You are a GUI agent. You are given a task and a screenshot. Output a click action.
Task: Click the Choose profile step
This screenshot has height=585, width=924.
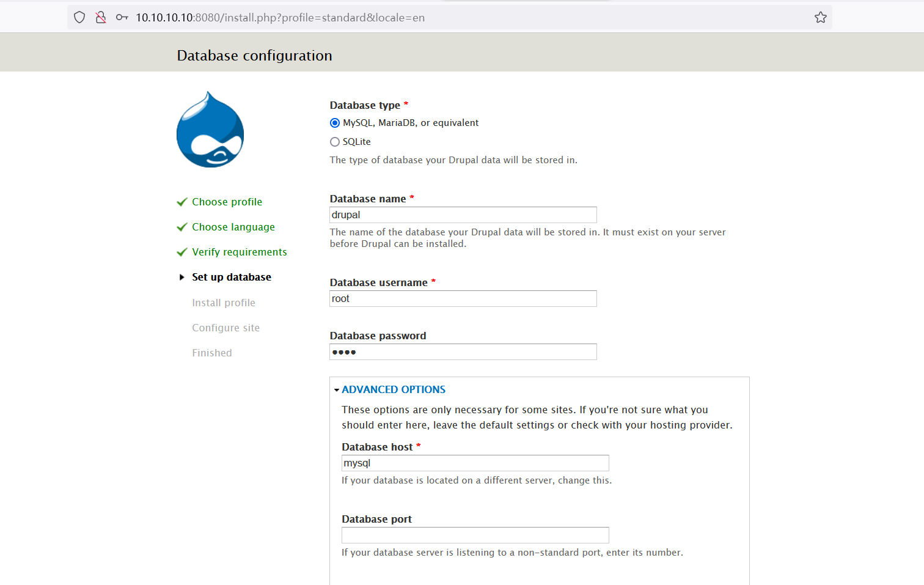pos(227,202)
